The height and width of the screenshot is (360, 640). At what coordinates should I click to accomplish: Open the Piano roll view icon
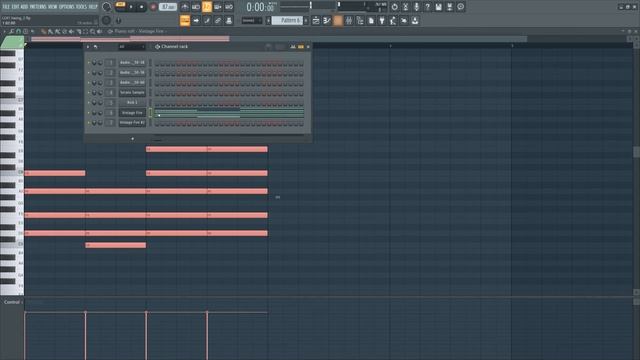point(327,20)
